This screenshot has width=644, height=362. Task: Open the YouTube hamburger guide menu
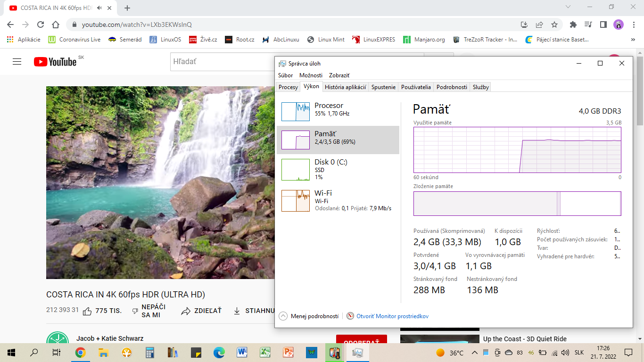pyautogui.click(x=17, y=62)
